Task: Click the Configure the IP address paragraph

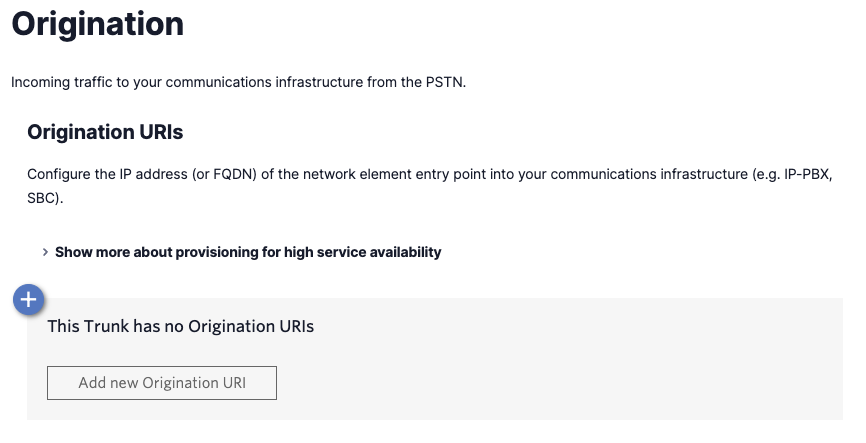Action: coord(400,173)
